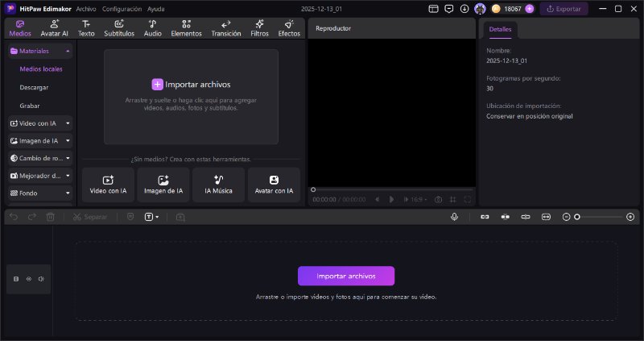
Task: Open the user profile avatar
Action: [480, 9]
